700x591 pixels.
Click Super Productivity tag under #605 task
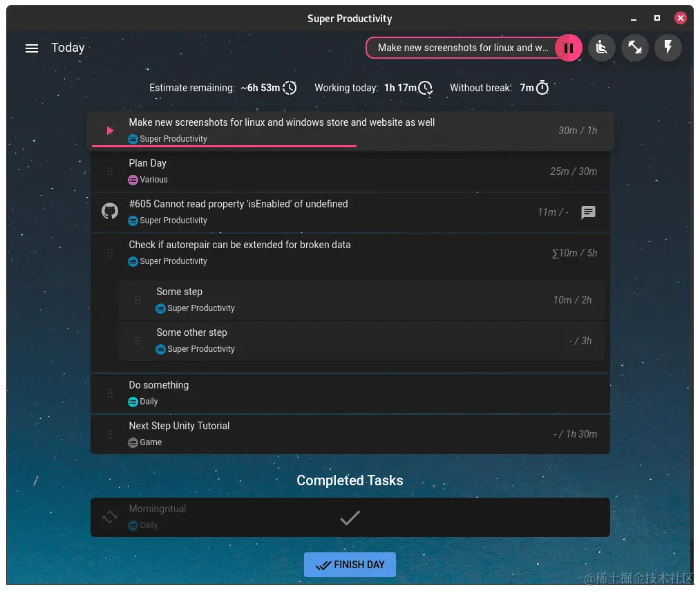(168, 221)
